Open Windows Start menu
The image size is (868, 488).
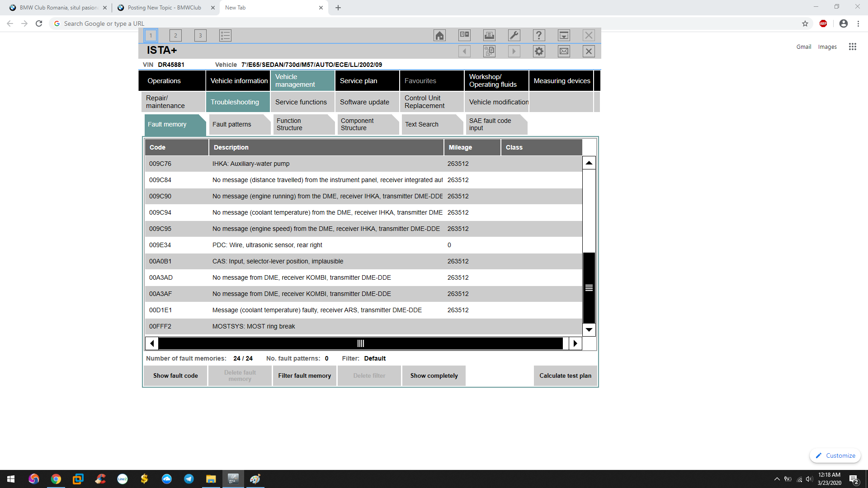11,479
